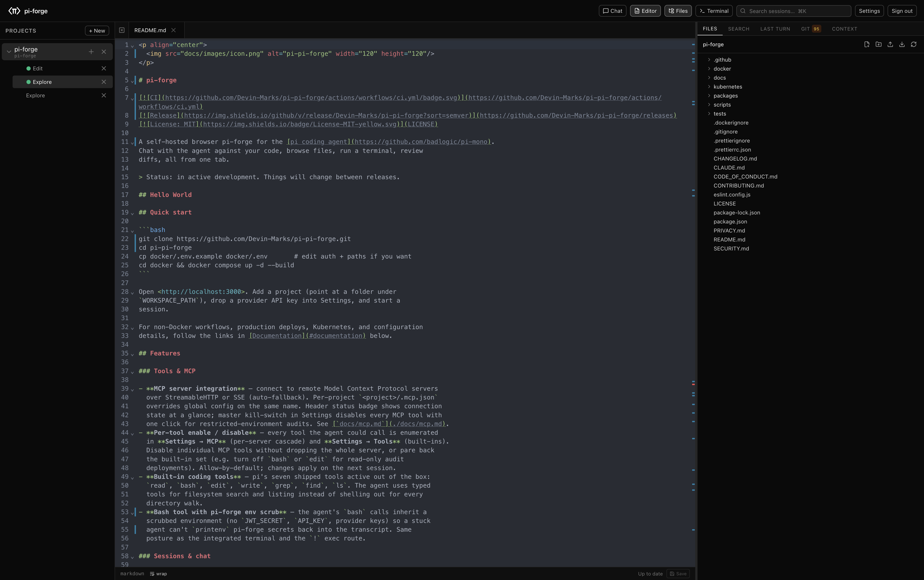Refresh the file tree
Screen dimensions: 924x580
point(914,45)
